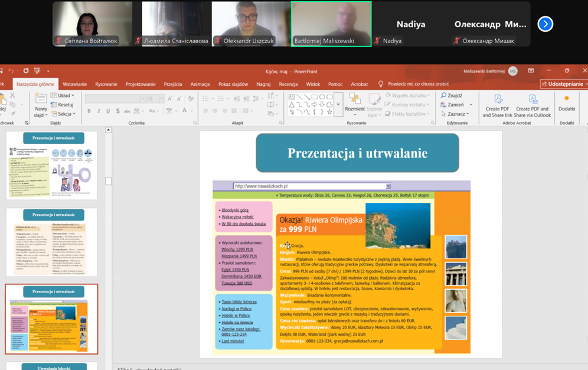Select the star shape in the shapes gallery

(329, 112)
